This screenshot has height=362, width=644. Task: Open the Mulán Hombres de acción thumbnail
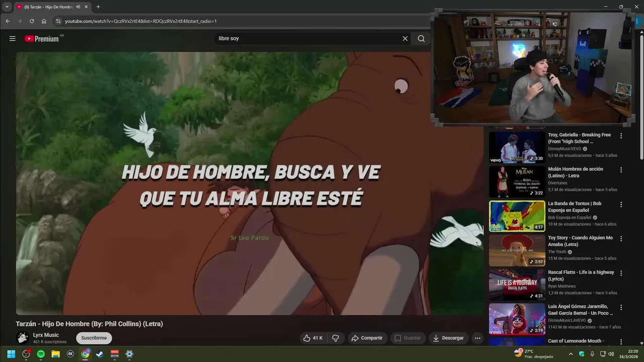517,182
